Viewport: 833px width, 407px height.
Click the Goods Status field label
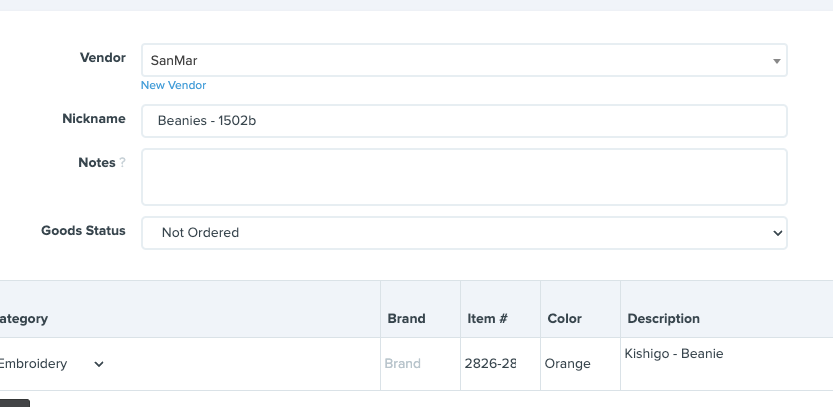[x=83, y=231]
